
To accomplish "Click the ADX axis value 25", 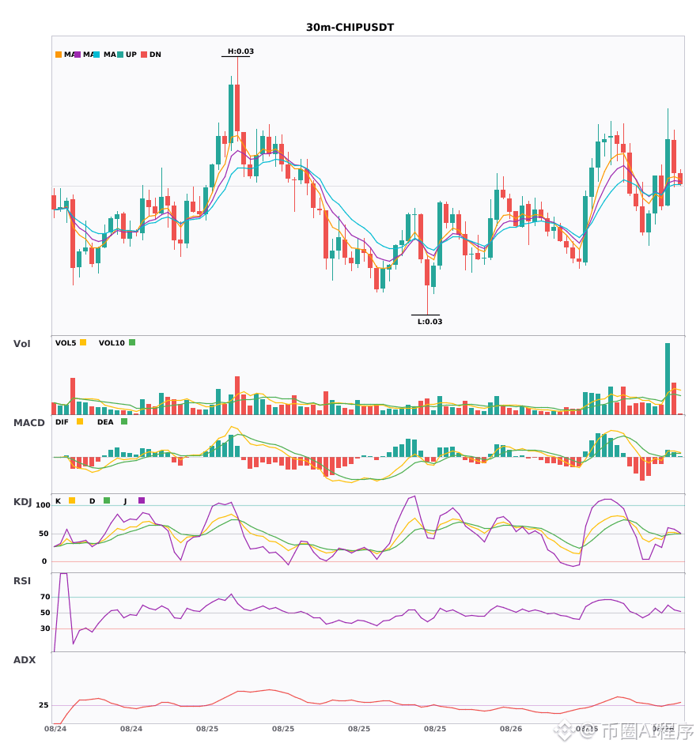I will click(x=44, y=705).
